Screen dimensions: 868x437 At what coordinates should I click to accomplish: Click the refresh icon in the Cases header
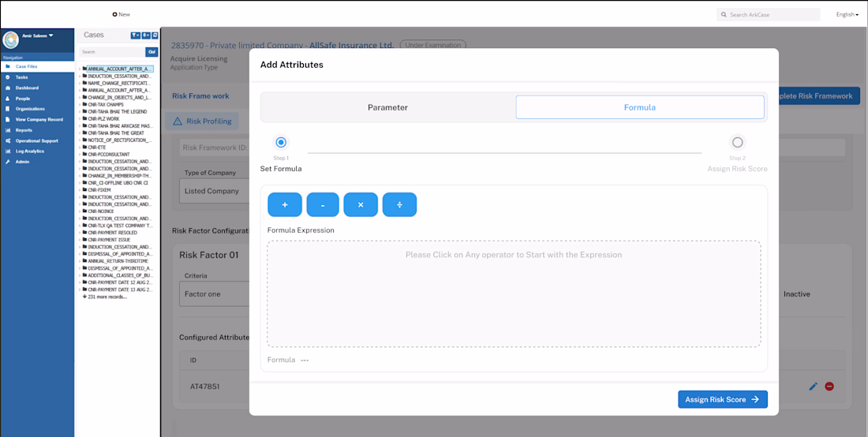pyautogui.click(x=155, y=35)
